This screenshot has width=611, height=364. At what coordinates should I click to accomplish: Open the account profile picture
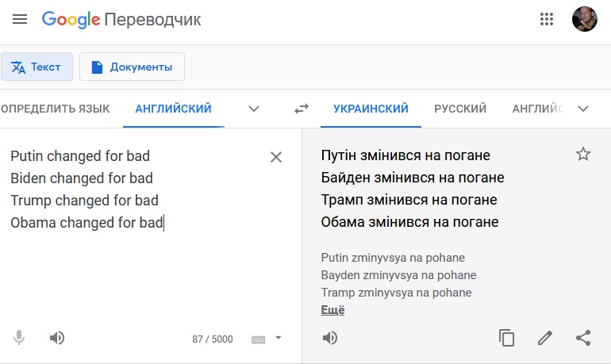click(x=585, y=19)
